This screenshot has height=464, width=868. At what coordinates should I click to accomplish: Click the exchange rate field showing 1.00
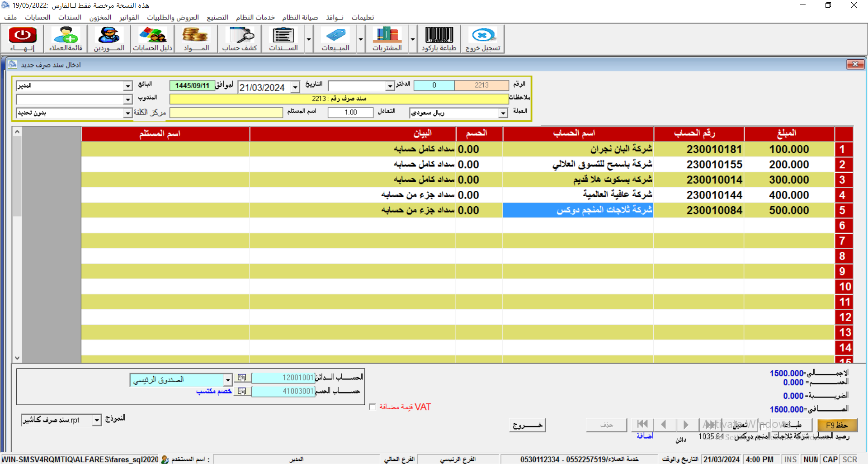tap(350, 112)
